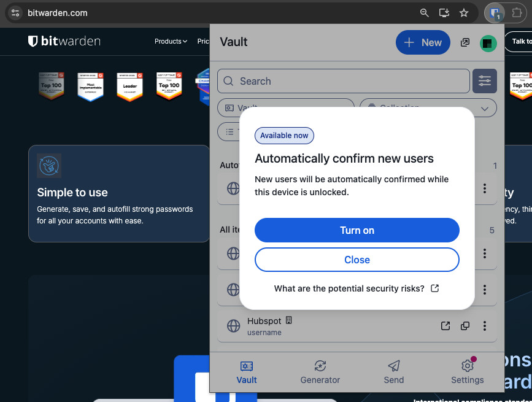Dismiss the dialog with the Close button

(x=357, y=260)
